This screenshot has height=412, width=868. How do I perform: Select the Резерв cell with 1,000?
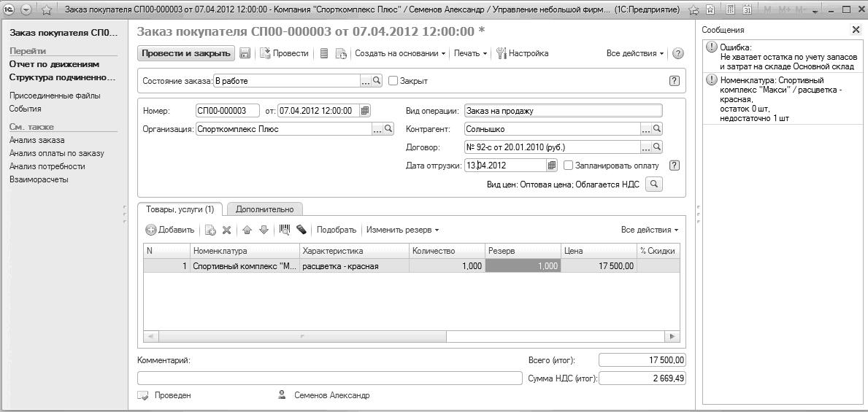(523, 266)
